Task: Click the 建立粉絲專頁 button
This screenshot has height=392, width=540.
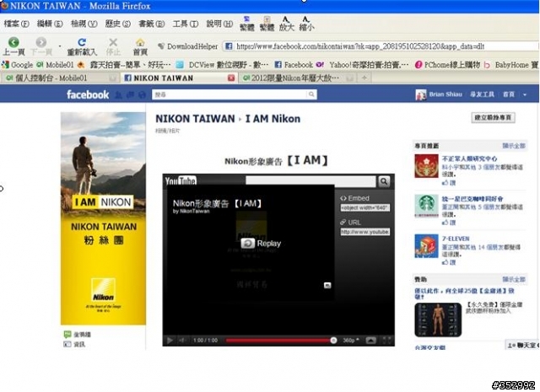Action: coord(493,118)
